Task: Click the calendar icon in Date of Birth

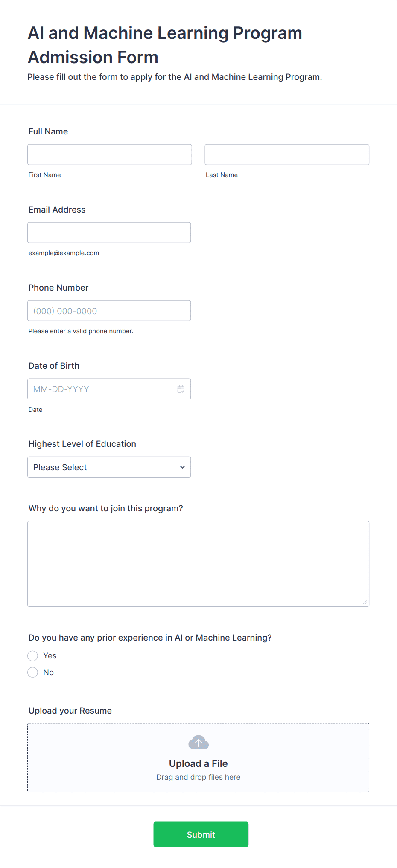Action: point(181,389)
